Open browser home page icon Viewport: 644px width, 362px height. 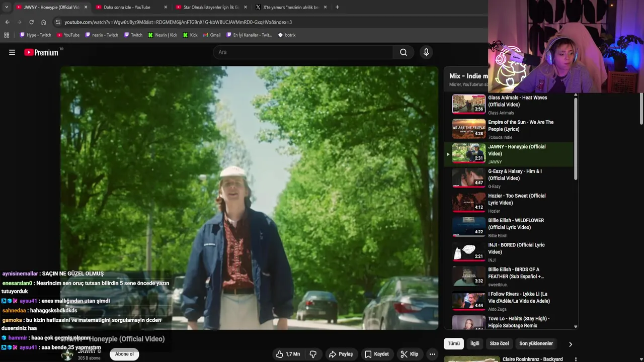43,22
